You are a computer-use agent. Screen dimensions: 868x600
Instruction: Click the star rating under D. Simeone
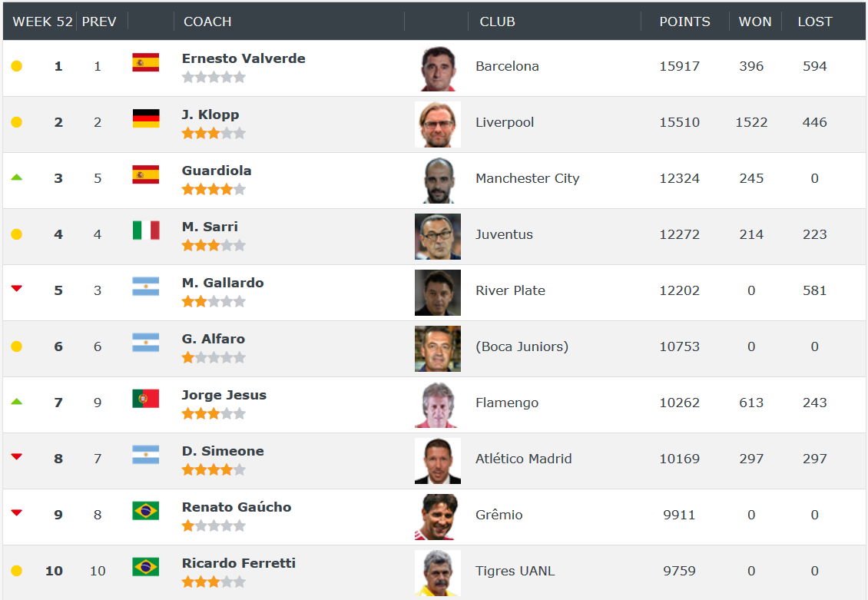(x=214, y=470)
